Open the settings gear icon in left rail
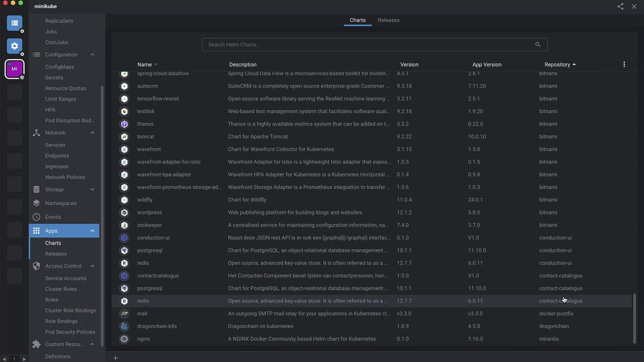This screenshot has width=644, height=362. point(14,46)
